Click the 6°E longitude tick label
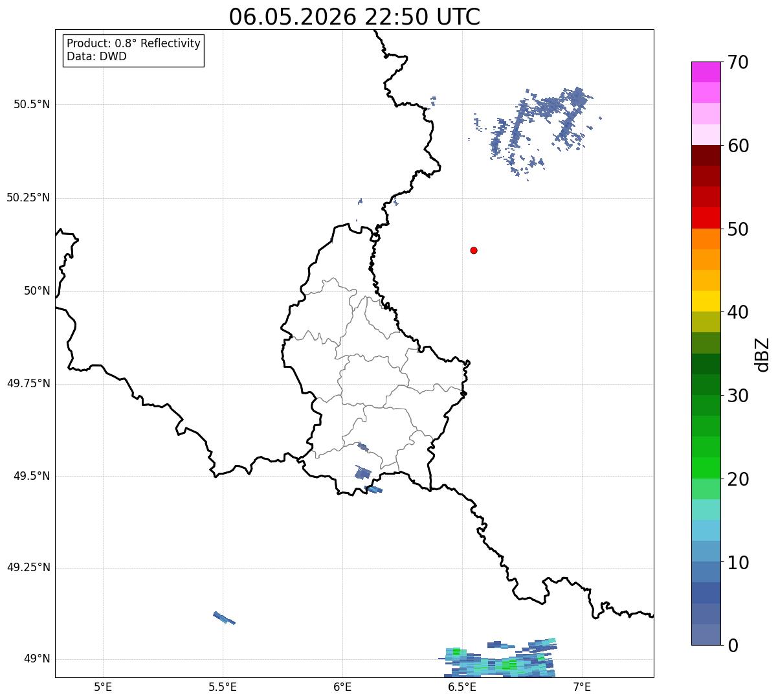The height and width of the screenshot is (700, 778). 342,686
